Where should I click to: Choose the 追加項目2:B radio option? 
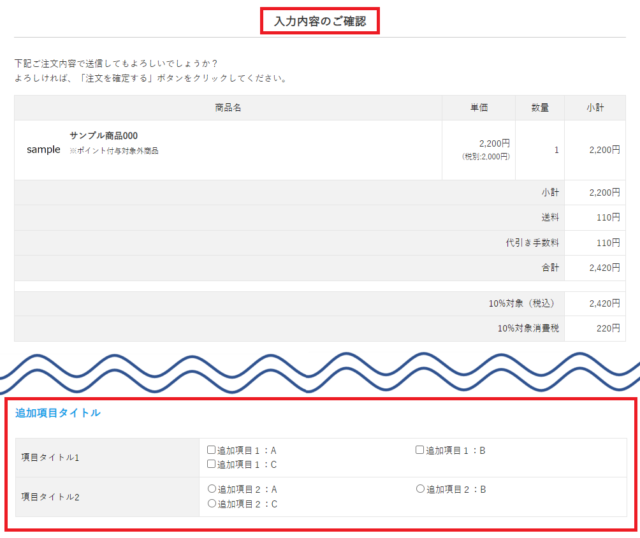tap(421, 489)
